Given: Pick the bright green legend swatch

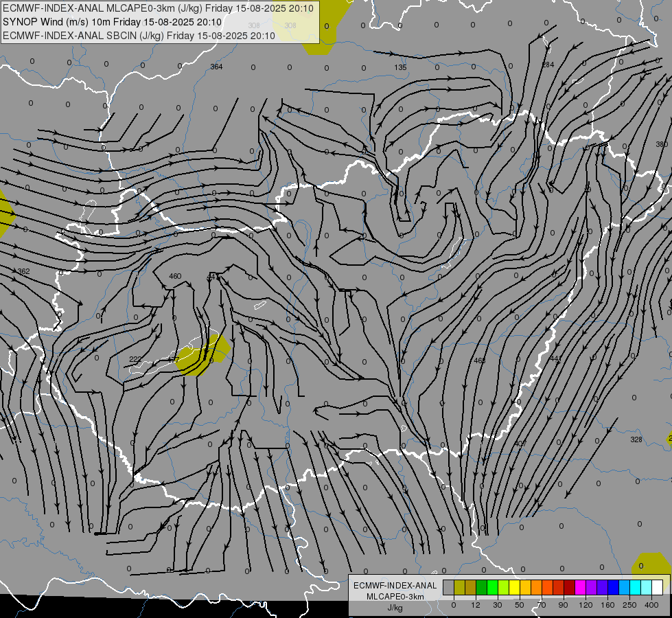Looking at the screenshot, I should click(492, 588).
